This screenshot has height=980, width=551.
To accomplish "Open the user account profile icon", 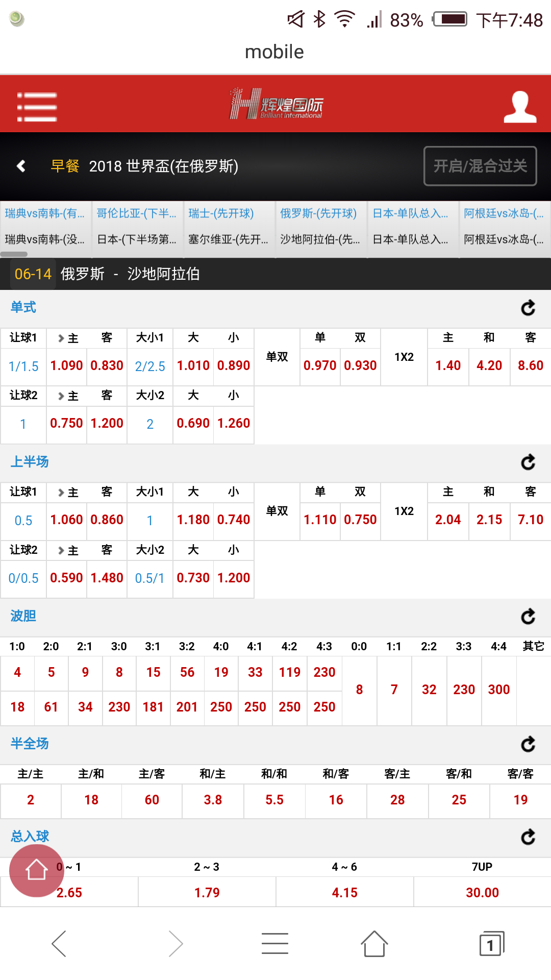I will (520, 107).
